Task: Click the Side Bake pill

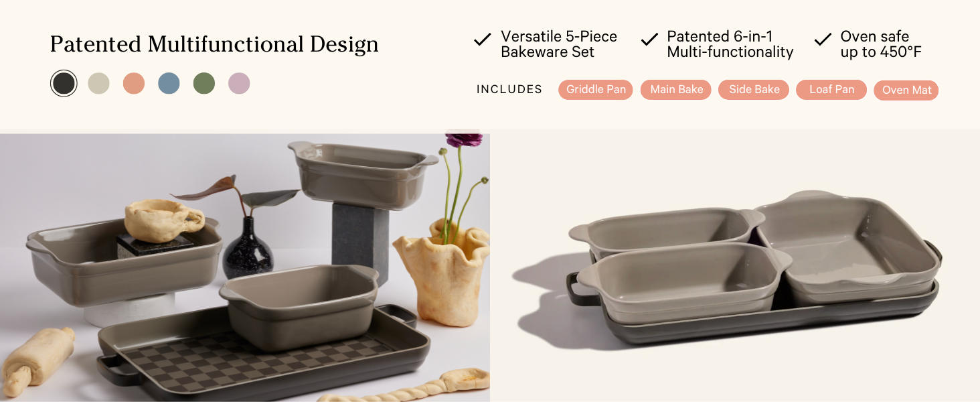Action: (754, 89)
